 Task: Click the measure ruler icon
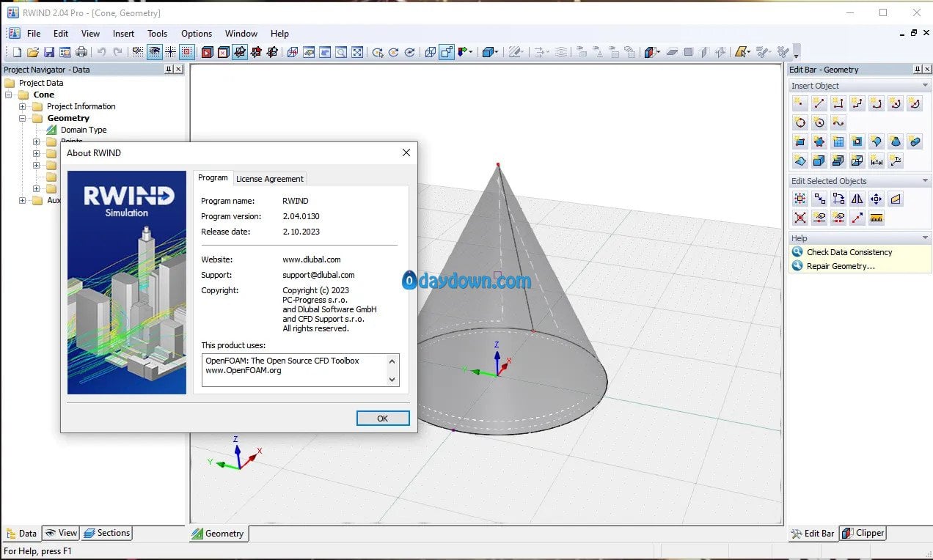877,218
